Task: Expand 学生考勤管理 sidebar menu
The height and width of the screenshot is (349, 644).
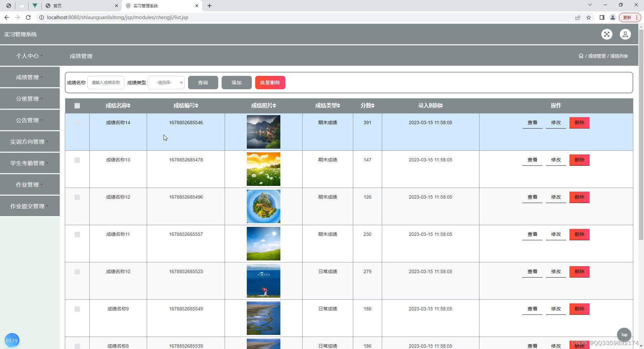Action: pos(30,163)
